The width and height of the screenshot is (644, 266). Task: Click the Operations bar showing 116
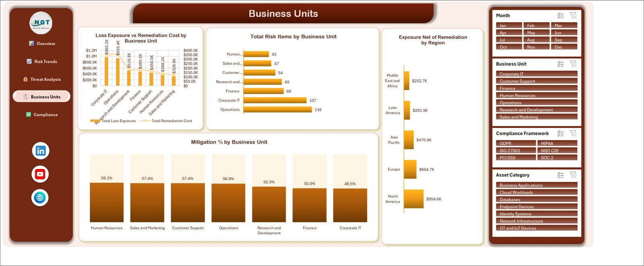[x=278, y=109]
